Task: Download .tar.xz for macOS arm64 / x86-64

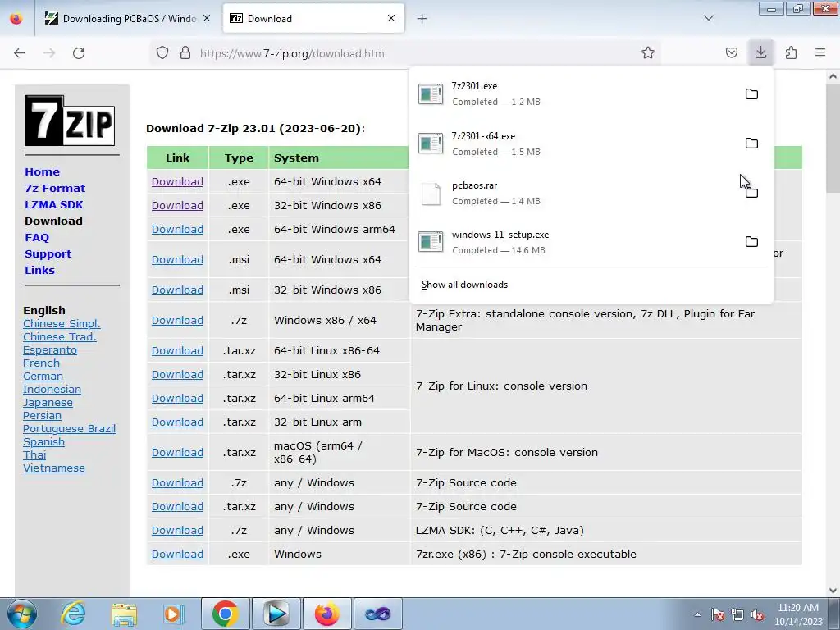Action: 177,452
